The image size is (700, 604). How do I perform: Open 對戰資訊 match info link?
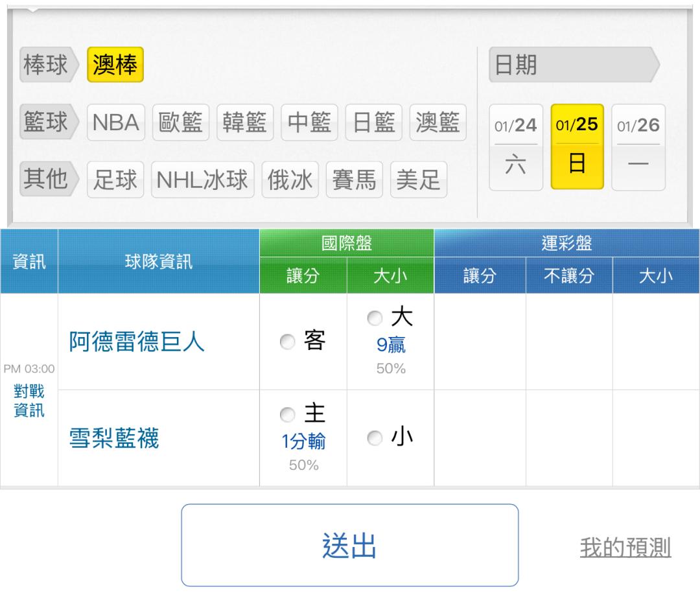coord(29,401)
